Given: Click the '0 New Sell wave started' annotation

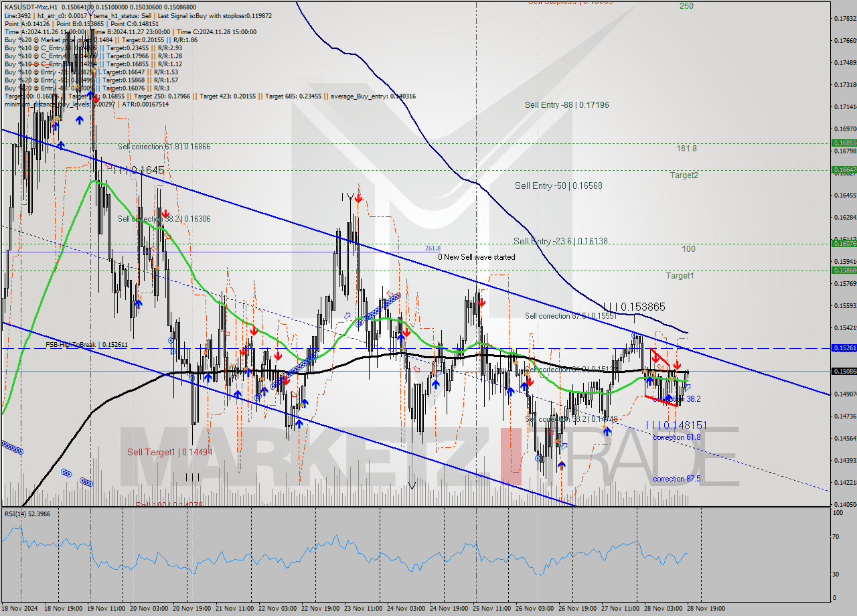Looking at the screenshot, I should pyautogui.click(x=477, y=257).
